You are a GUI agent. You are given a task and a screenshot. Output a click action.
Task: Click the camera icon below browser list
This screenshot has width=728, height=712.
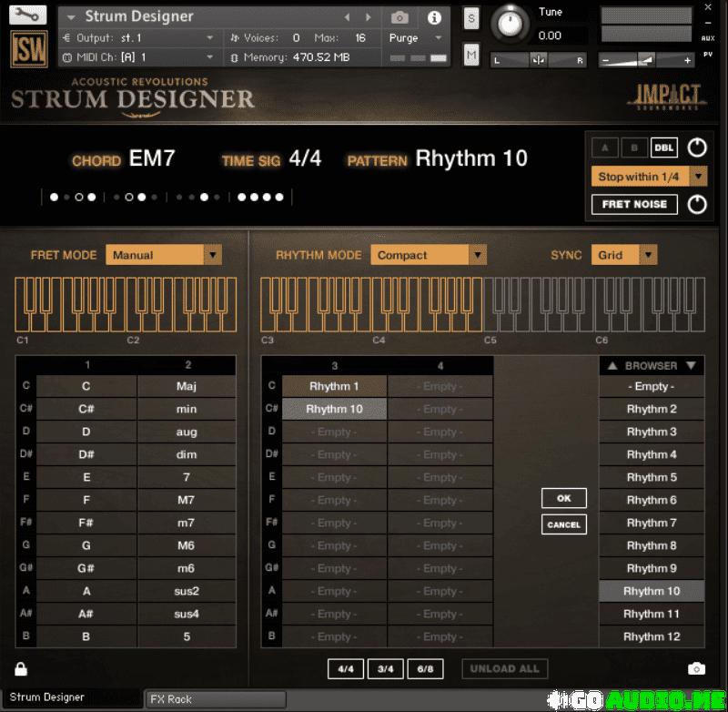point(696,669)
